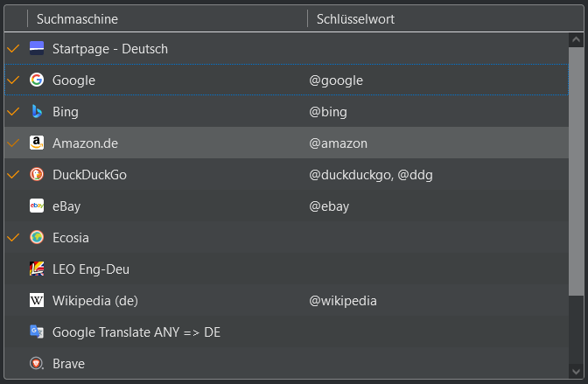Enable the eBay search engine checkbox

(13, 206)
